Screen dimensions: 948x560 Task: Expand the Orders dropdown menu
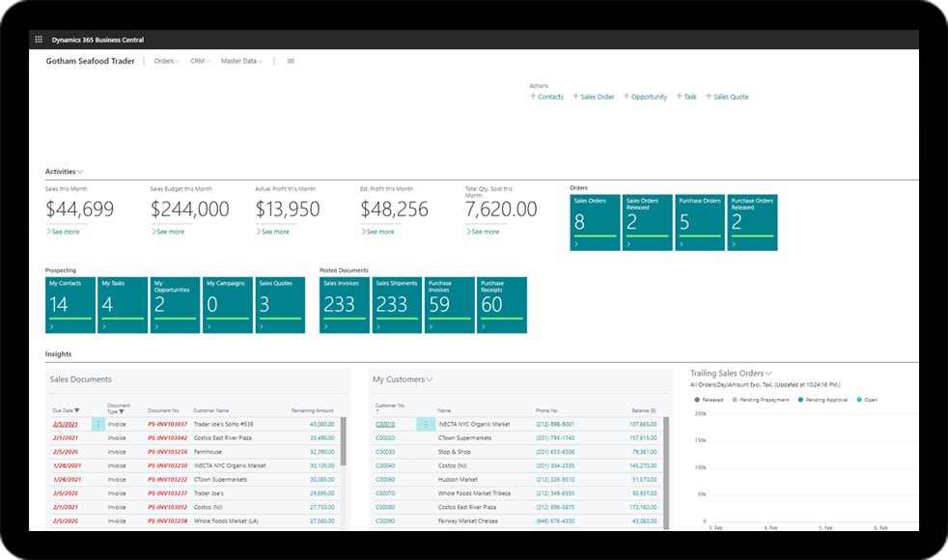point(167,61)
